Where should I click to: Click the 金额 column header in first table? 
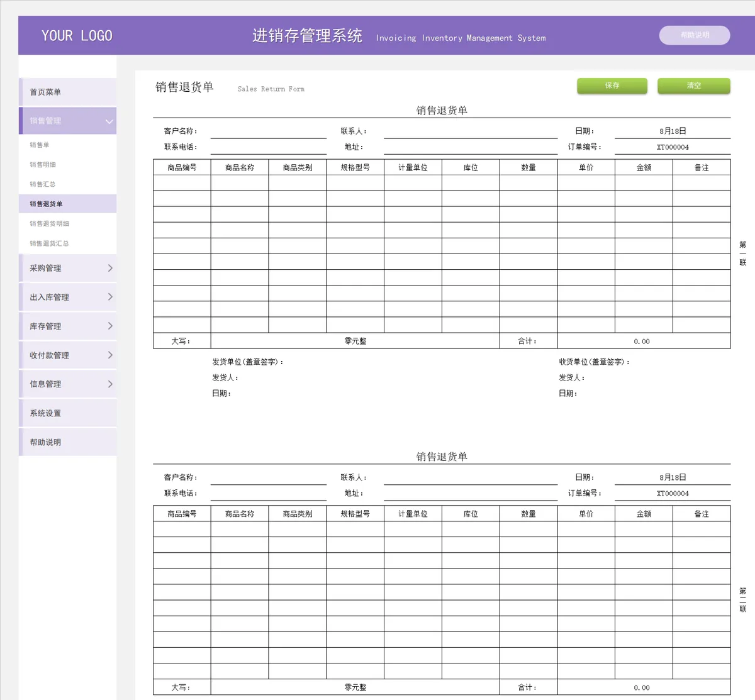pyautogui.click(x=644, y=167)
